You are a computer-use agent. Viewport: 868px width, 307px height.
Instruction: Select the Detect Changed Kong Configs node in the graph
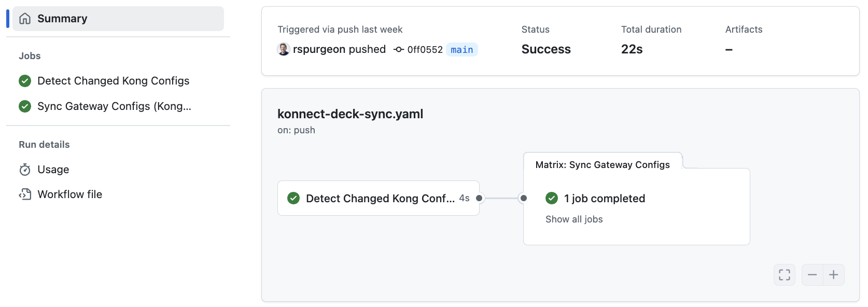tap(379, 198)
